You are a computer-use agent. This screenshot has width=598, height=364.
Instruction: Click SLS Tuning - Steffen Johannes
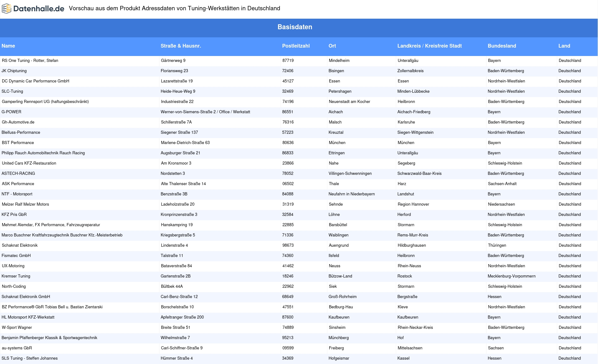[x=30, y=358]
